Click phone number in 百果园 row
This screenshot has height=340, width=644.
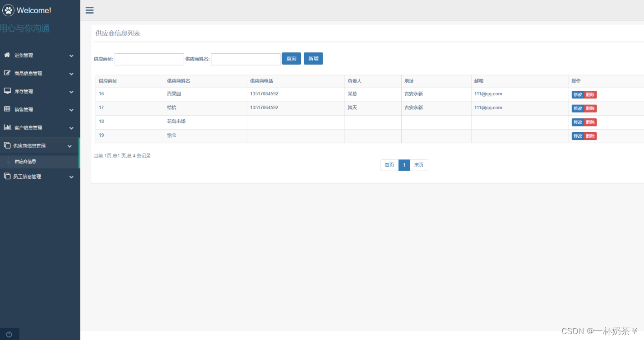pyautogui.click(x=264, y=94)
